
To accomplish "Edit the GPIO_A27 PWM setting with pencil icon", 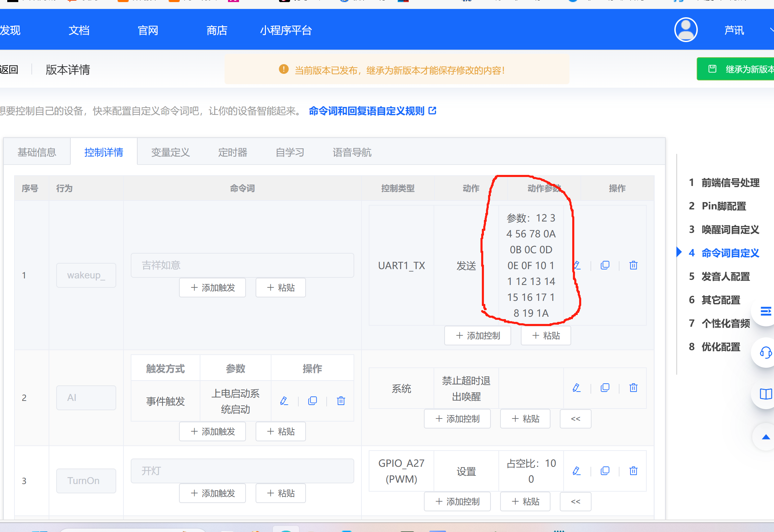I will pyautogui.click(x=576, y=471).
